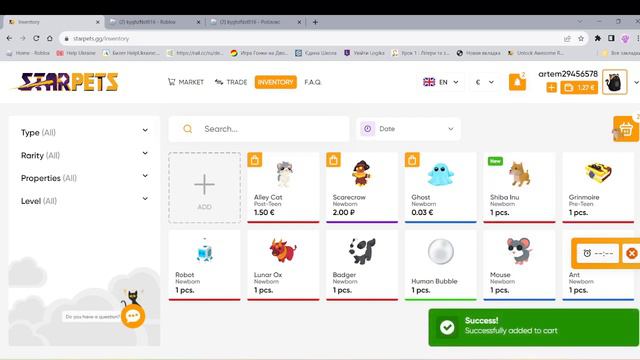Click the alarm clock timer icon
This screenshot has width=640, height=360.
click(587, 253)
